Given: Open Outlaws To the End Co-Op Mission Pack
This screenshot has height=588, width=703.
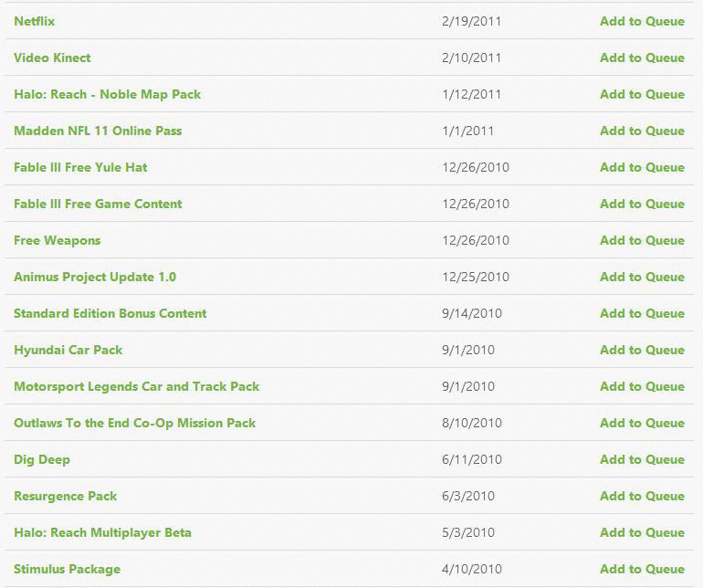Looking at the screenshot, I should coord(135,423).
